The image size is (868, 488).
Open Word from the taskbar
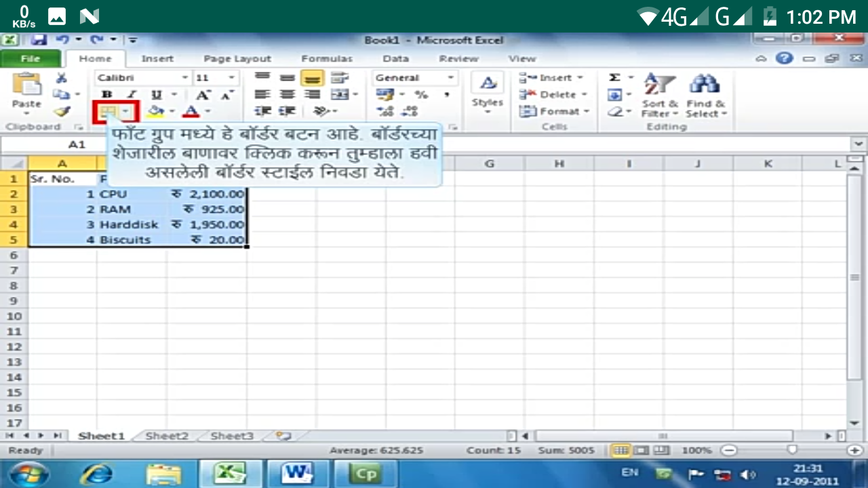[x=298, y=473]
